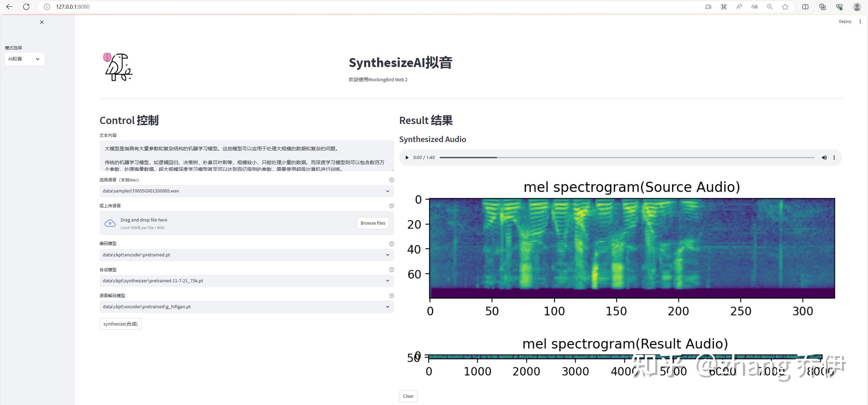Open the audio player kebab menu
The image size is (868, 405).
(834, 157)
